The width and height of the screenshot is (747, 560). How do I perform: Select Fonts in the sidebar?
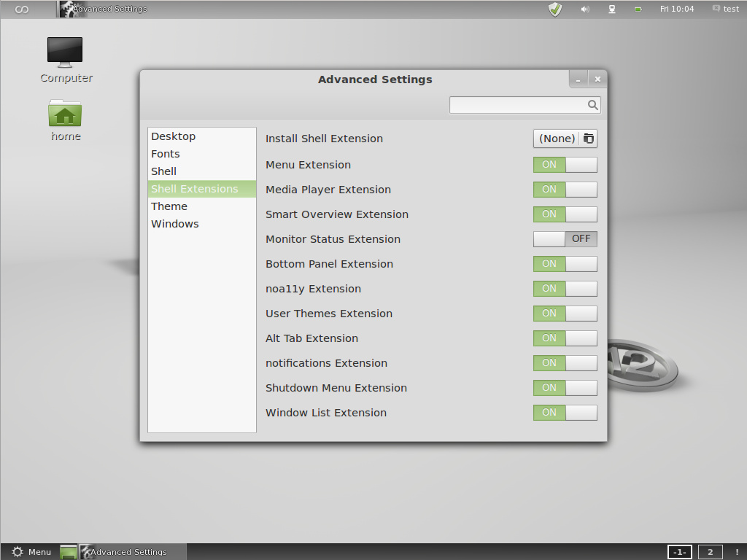click(x=201, y=154)
